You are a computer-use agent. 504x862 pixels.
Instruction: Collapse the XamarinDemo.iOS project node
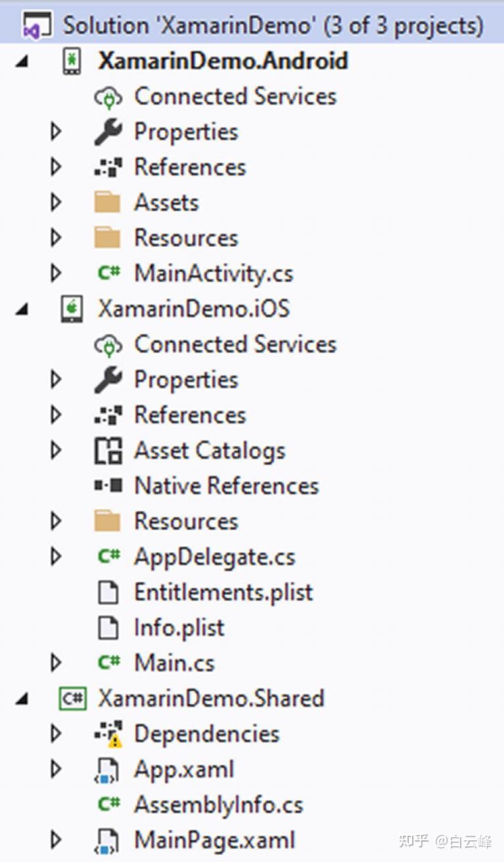coord(22,310)
